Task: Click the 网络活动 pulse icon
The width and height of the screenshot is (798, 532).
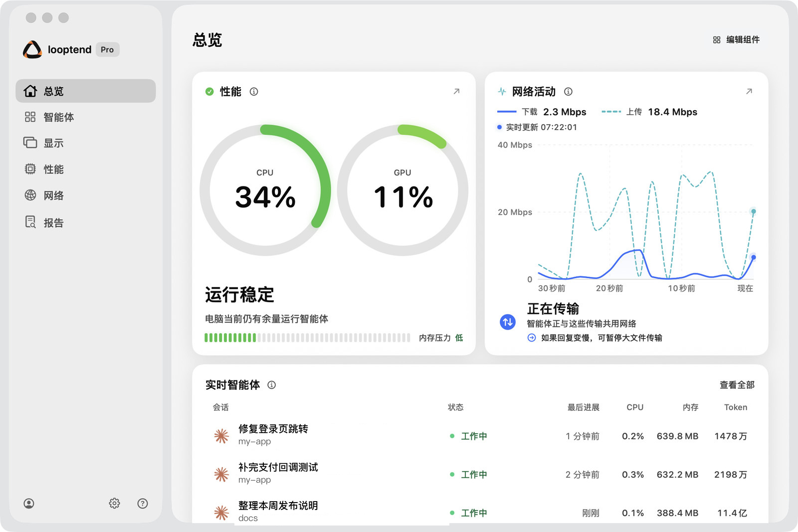Action: (502, 92)
